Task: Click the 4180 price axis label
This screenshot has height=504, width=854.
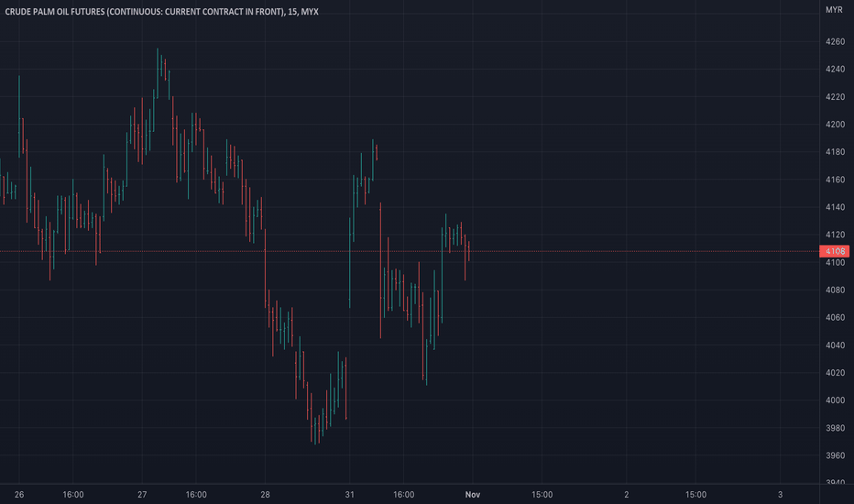Action: pyautogui.click(x=835, y=152)
